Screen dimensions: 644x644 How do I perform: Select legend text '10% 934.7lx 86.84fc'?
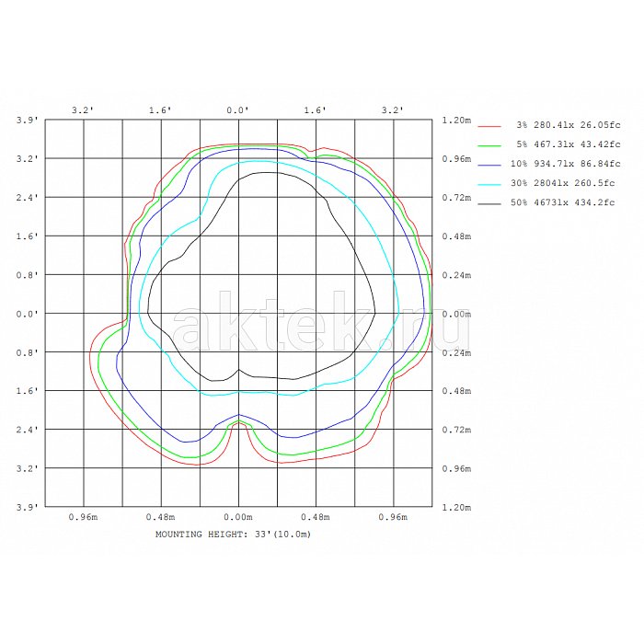[x=566, y=164]
